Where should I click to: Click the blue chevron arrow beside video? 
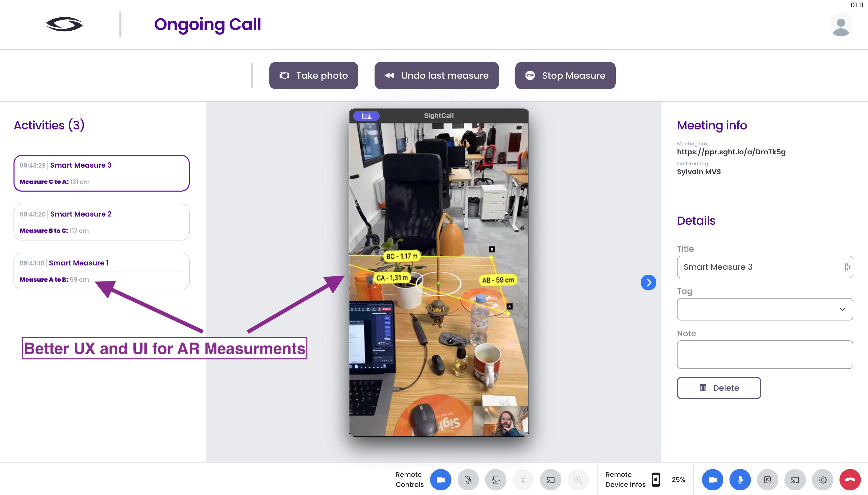pyautogui.click(x=648, y=283)
